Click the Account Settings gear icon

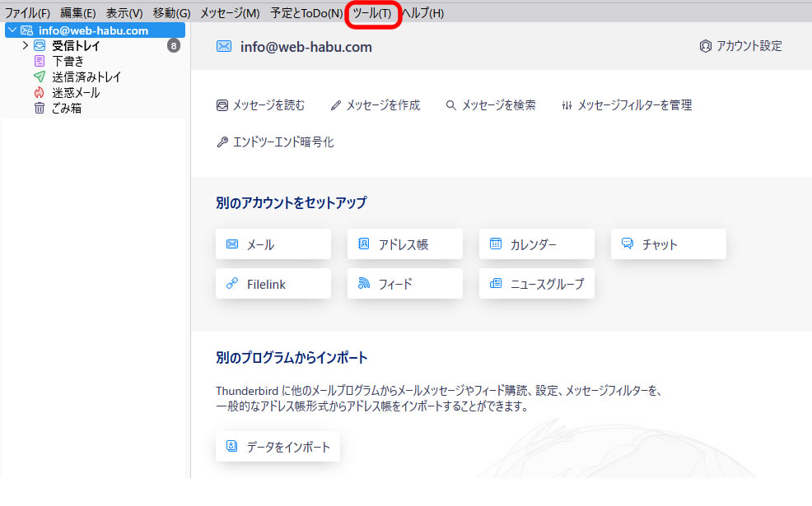(x=705, y=46)
